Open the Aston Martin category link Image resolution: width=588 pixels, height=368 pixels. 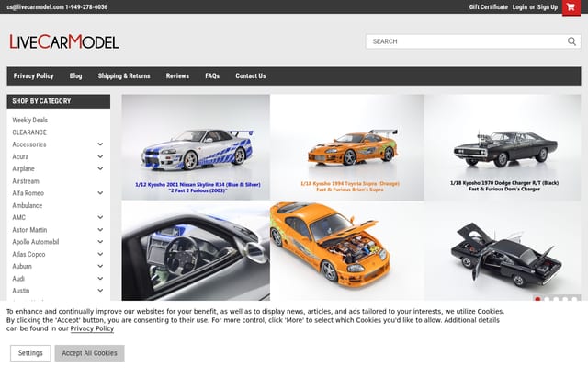coord(29,230)
